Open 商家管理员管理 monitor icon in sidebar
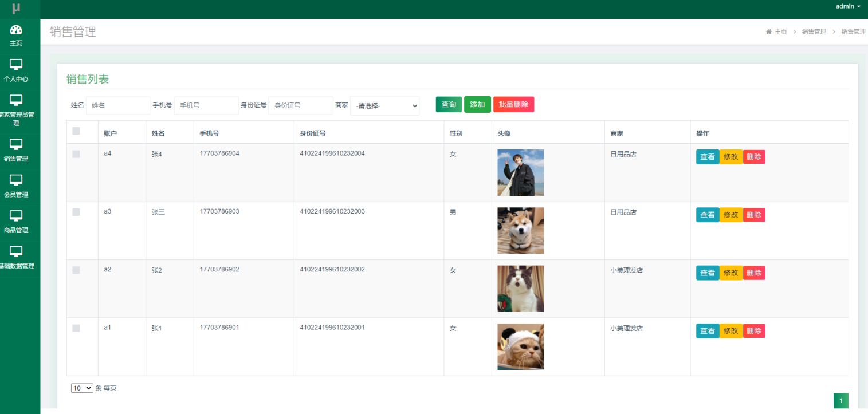The height and width of the screenshot is (414, 868). [16, 100]
